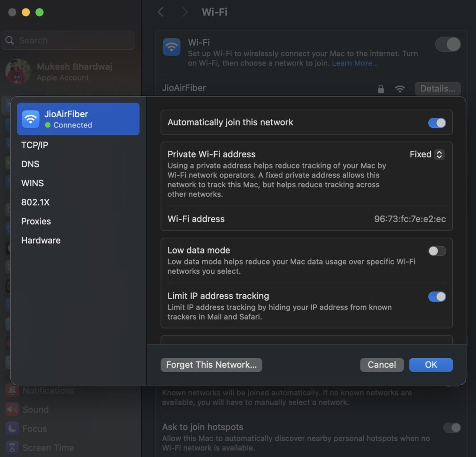Click the Wi-Fi signal strength icon near Details
The height and width of the screenshot is (457, 476).
pyautogui.click(x=400, y=89)
